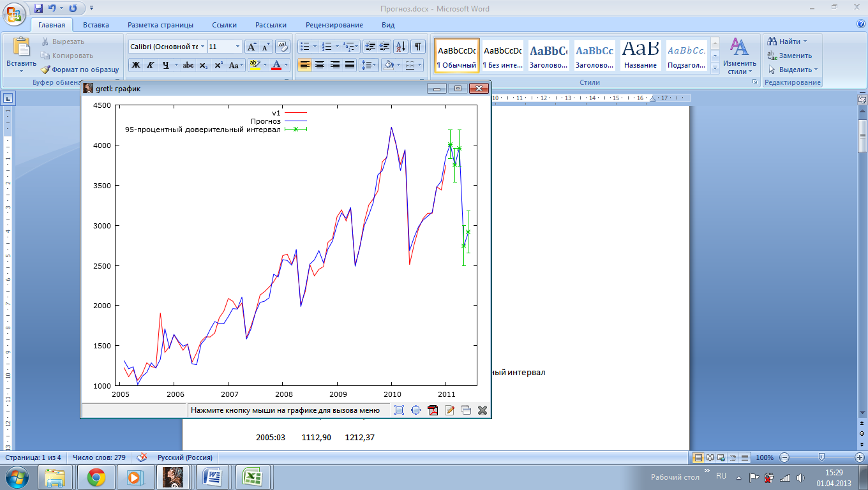Toggle bold (Ж) formatting
Image resolution: width=868 pixels, height=490 pixels.
pyautogui.click(x=136, y=64)
